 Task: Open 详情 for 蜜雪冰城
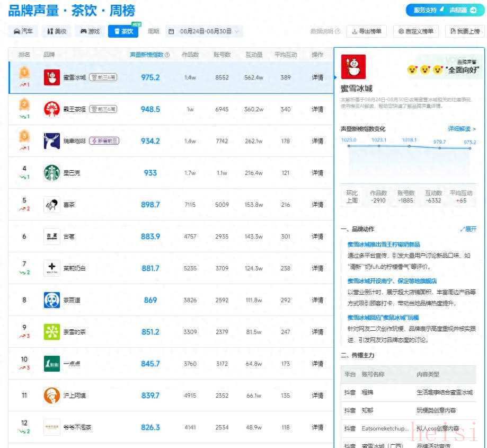[x=317, y=77]
